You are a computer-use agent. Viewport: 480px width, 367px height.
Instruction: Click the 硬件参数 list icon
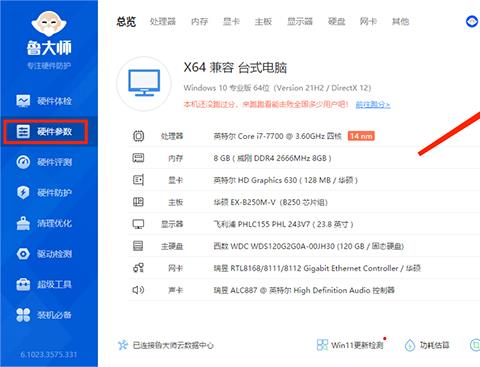tap(23, 132)
